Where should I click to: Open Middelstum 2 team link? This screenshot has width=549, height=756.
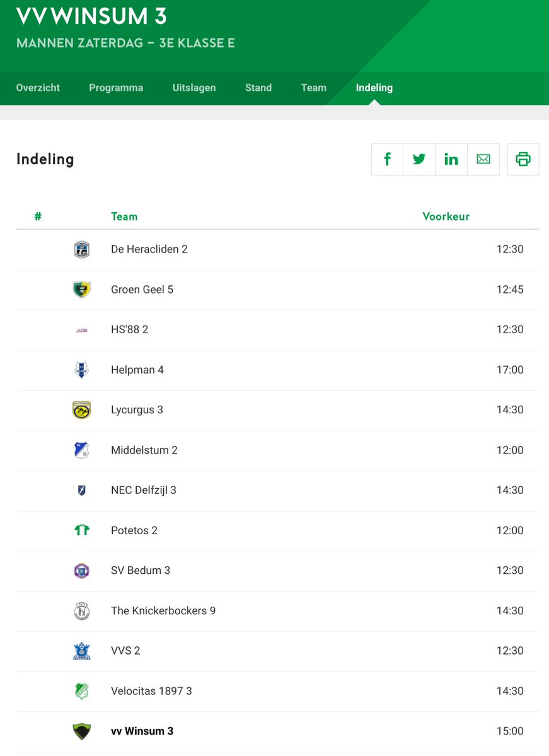pos(144,450)
